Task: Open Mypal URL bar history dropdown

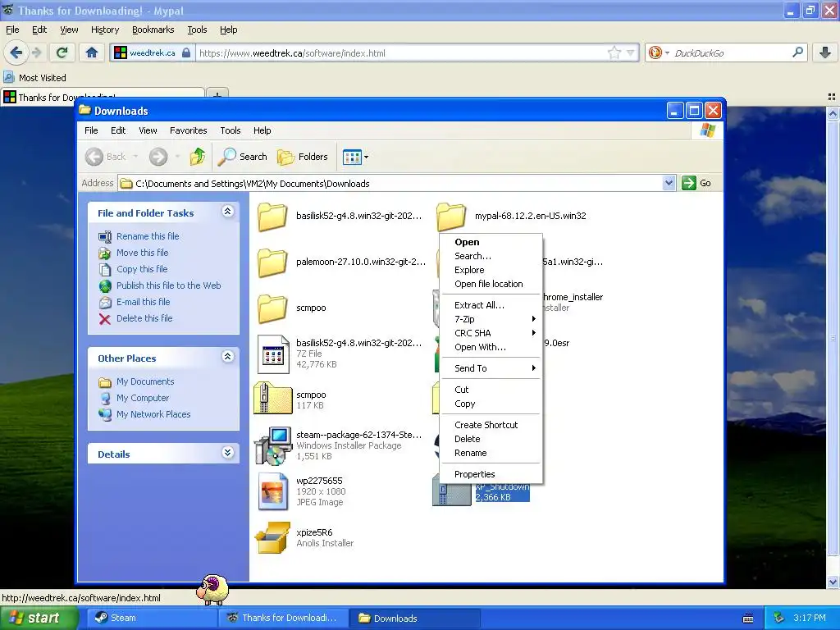Action: click(x=631, y=52)
